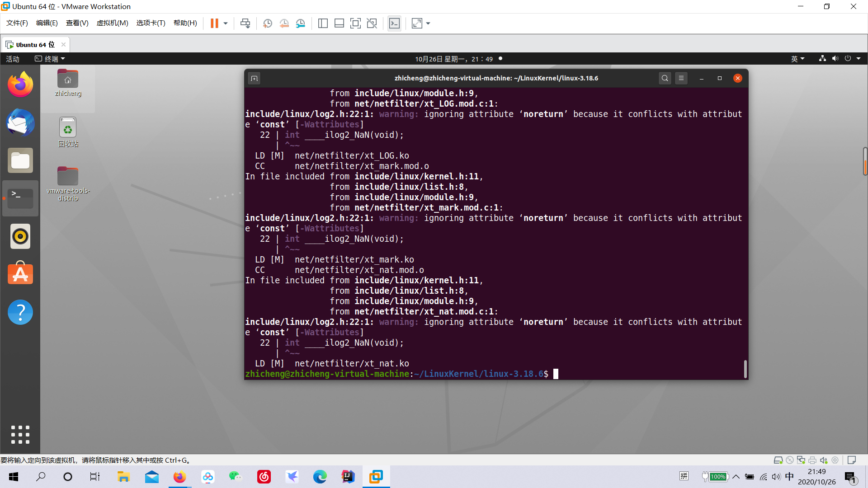The image size is (868, 488).
Task: Open the 文件(F) menu
Action: point(17,23)
